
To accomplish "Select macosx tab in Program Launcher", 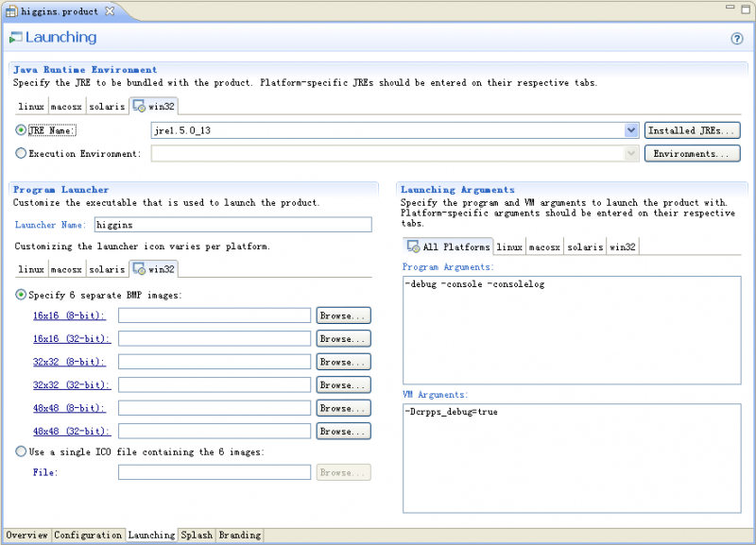I will (x=66, y=269).
